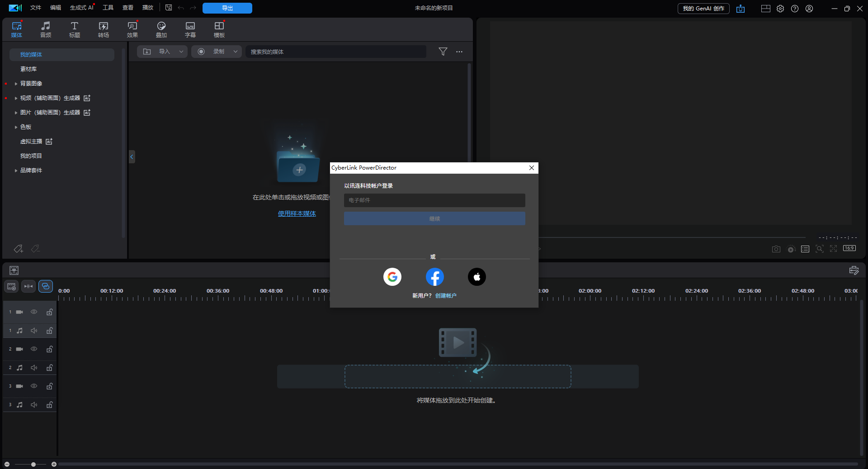Sign in with the Google icon
The image size is (868, 469).
[x=392, y=277]
